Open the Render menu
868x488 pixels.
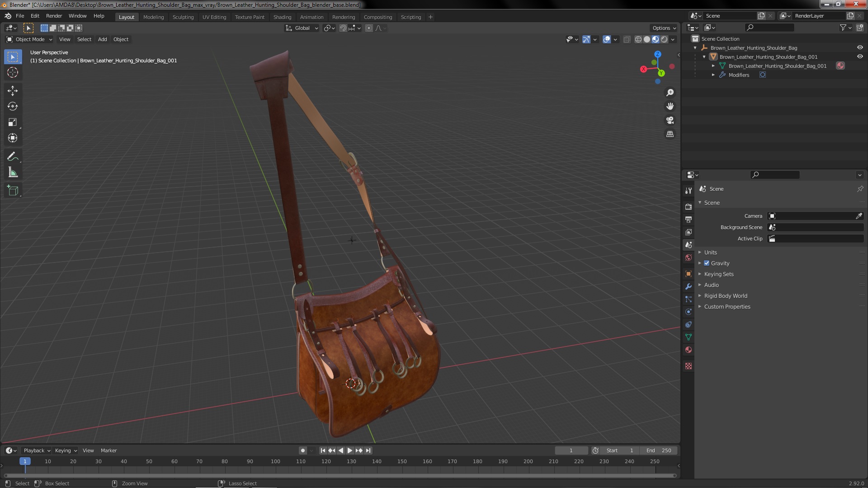click(54, 16)
